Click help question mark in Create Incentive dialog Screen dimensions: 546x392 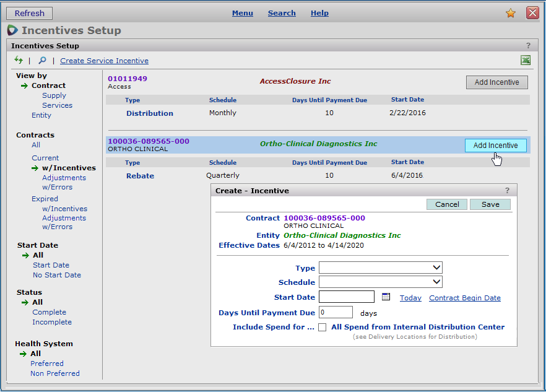[508, 191]
